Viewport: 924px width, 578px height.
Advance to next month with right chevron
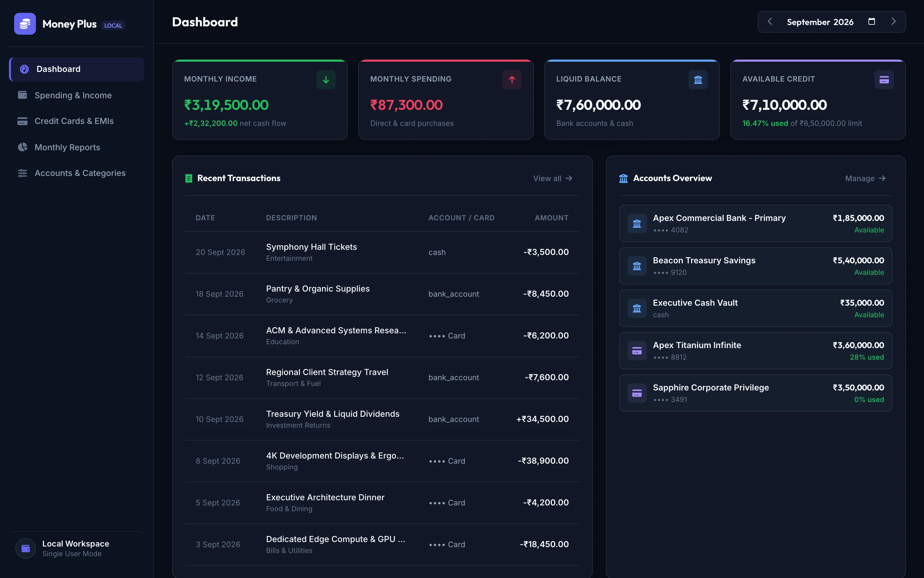[x=894, y=22]
